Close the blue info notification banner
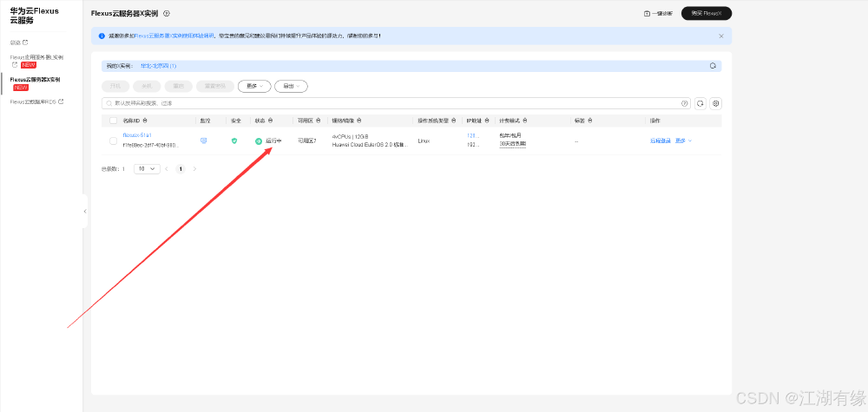This screenshot has height=412, width=868. tap(720, 36)
